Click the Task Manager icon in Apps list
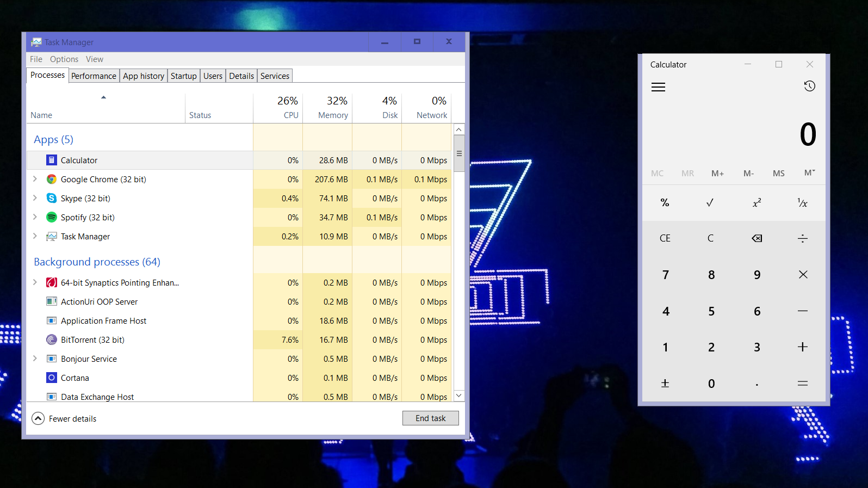868x488 pixels. click(x=52, y=236)
